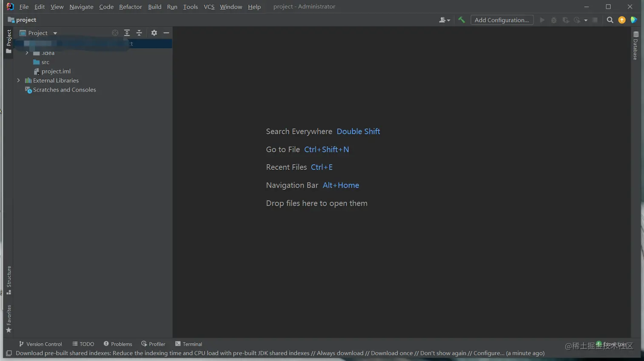Click Select Opened File target icon
The height and width of the screenshot is (361, 644).
pyautogui.click(x=115, y=33)
